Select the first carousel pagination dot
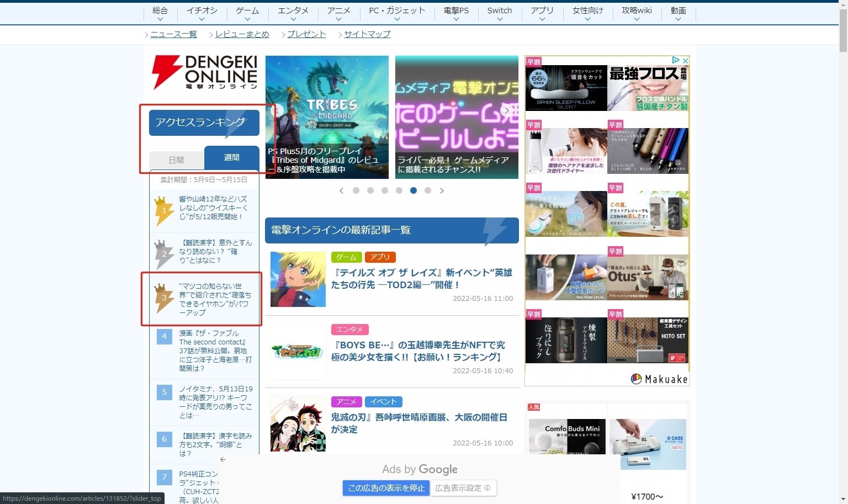Viewport: 848px width, 504px height. pos(356,190)
